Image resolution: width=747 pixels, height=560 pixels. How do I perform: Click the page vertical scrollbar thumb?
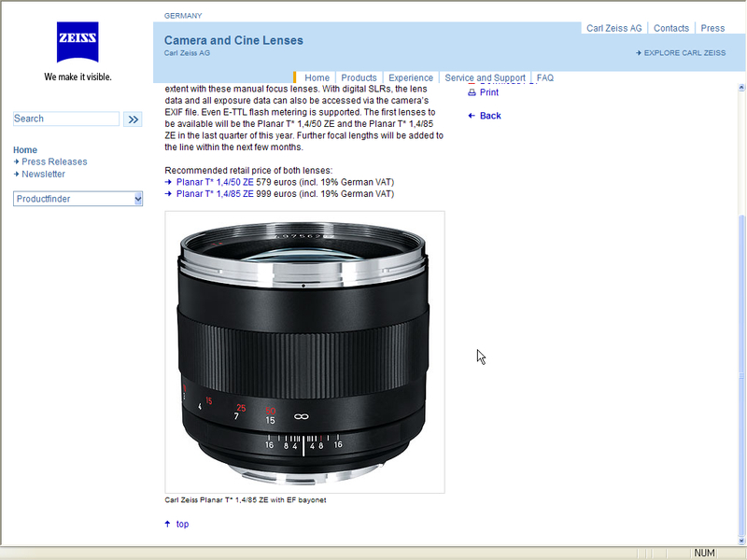[x=741, y=374]
